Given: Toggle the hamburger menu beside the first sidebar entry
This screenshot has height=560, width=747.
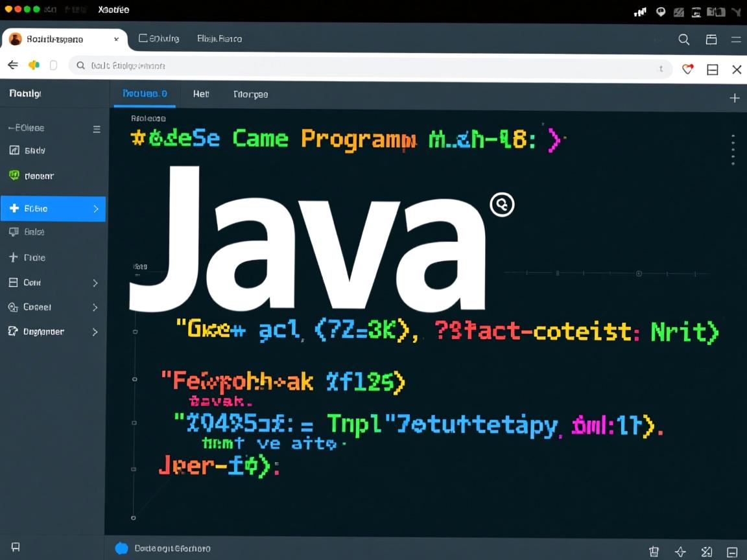Looking at the screenshot, I should 97,128.
